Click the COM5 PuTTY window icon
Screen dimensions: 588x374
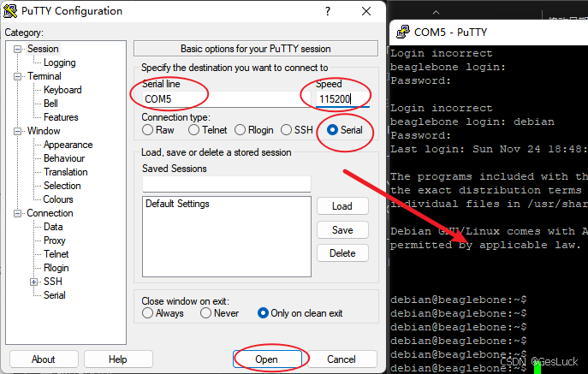click(x=403, y=33)
